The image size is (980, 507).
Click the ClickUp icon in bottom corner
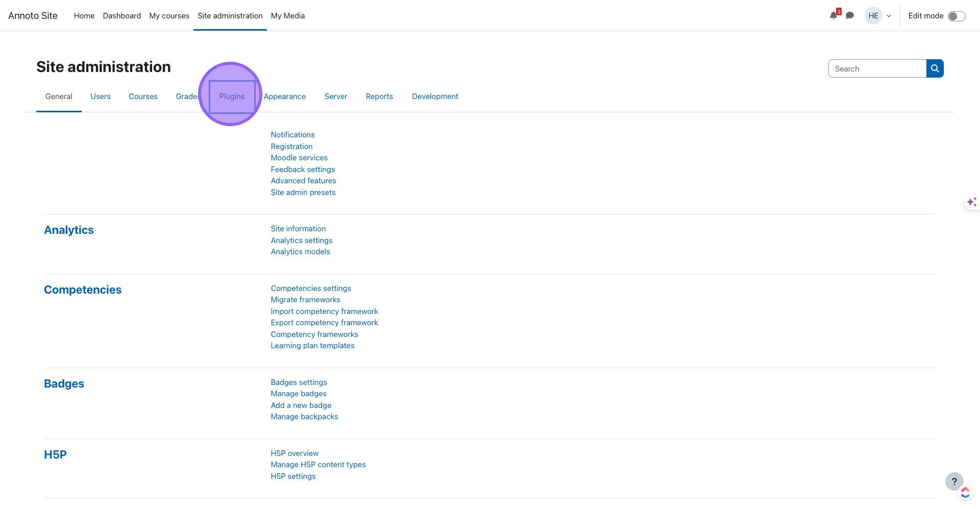(x=965, y=493)
